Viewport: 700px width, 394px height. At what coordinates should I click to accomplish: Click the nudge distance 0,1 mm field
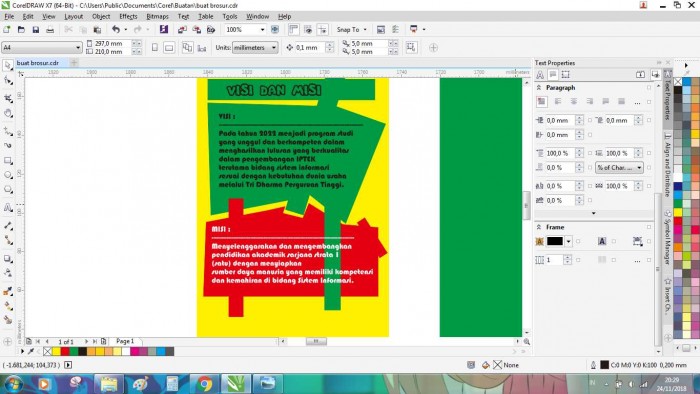point(310,47)
